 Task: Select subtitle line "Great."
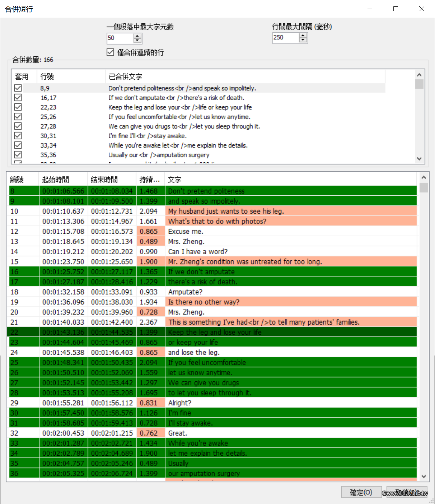pyautogui.click(x=212, y=433)
